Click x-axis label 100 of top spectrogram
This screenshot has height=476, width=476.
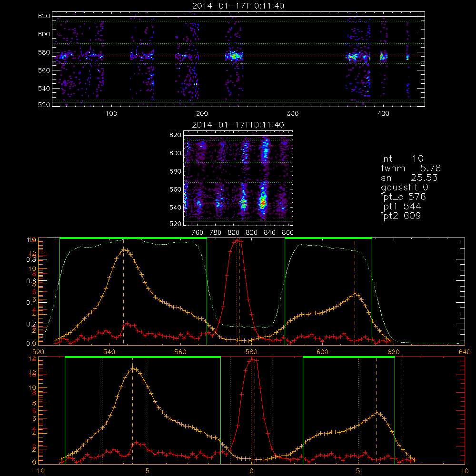[x=111, y=113]
